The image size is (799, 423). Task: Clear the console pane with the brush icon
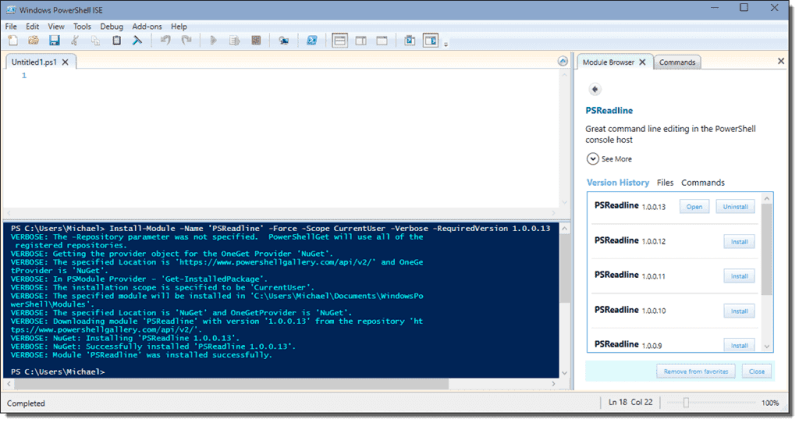click(137, 40)
